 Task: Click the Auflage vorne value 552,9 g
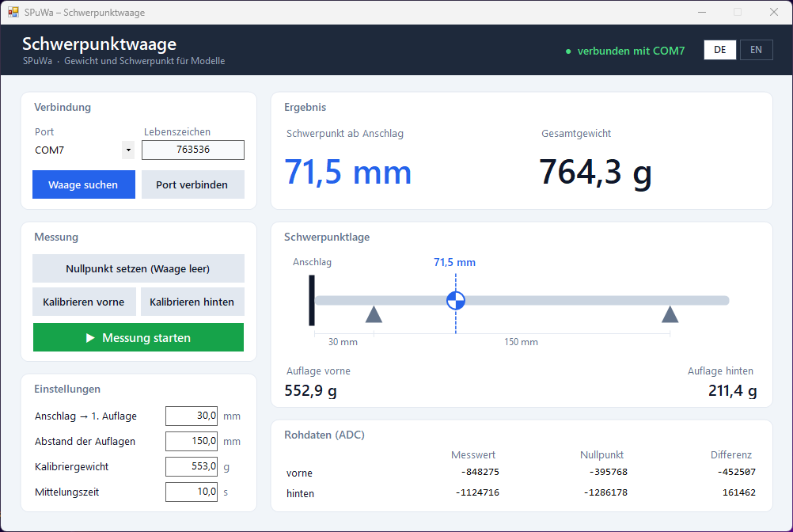tap(310, 390)
